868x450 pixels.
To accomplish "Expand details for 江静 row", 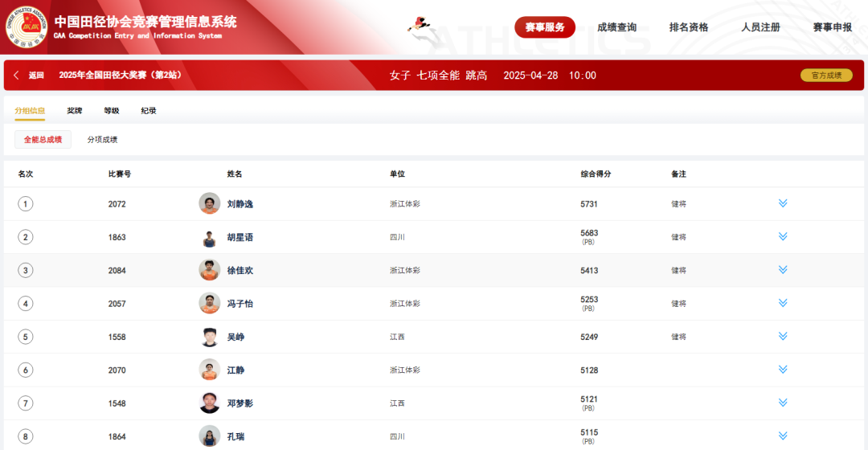I will click(x=783, y=369).
